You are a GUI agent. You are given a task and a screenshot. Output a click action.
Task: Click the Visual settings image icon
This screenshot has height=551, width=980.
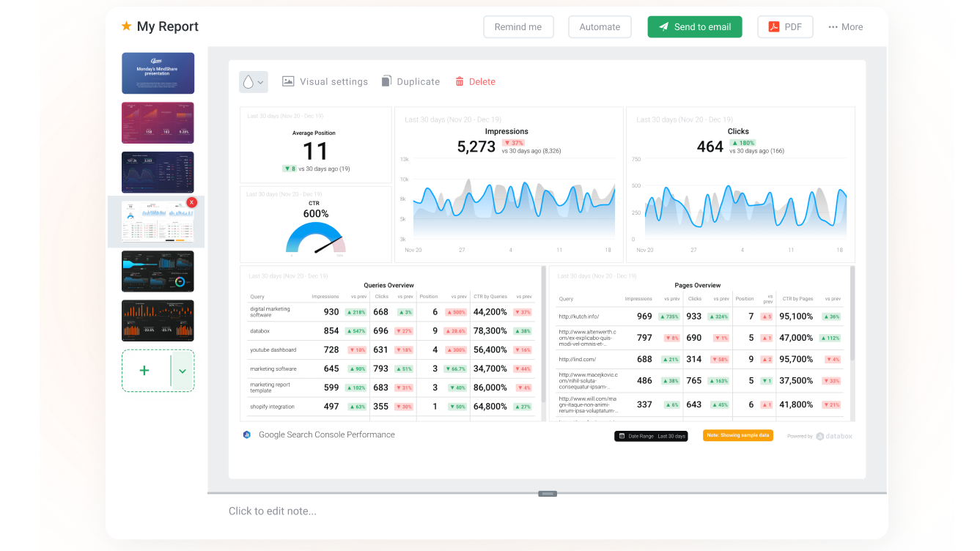click(x=288, y=81)
